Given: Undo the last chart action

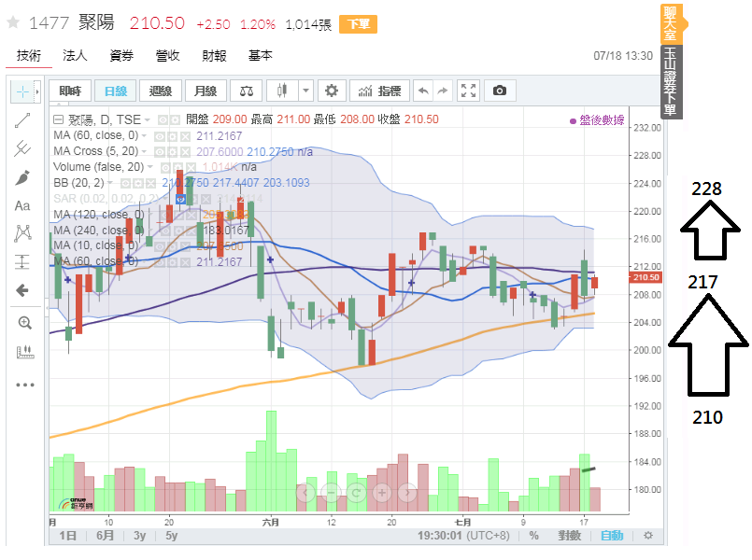Looking at the screenshot, I should (x=423, y=91).
